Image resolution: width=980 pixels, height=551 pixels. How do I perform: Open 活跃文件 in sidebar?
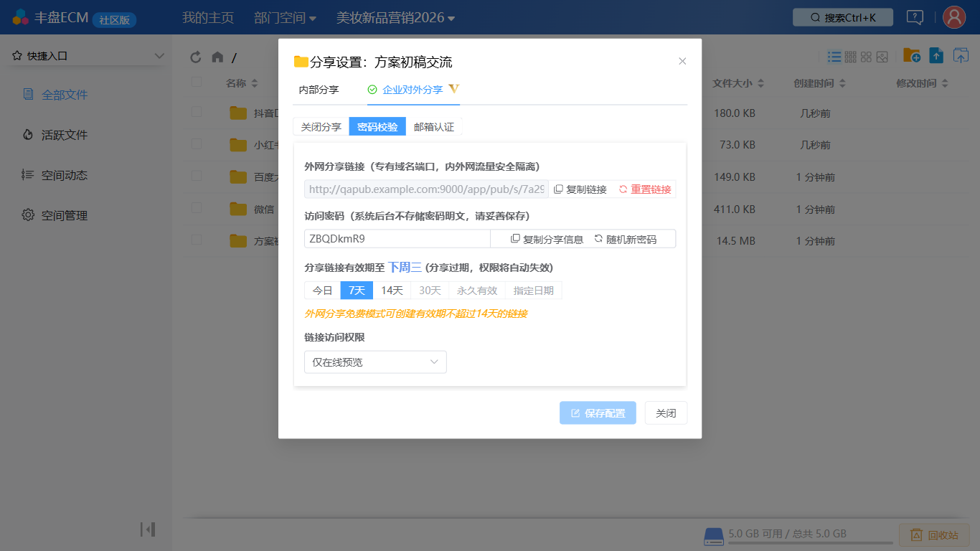pyautogui.click(x=65, y=135)
